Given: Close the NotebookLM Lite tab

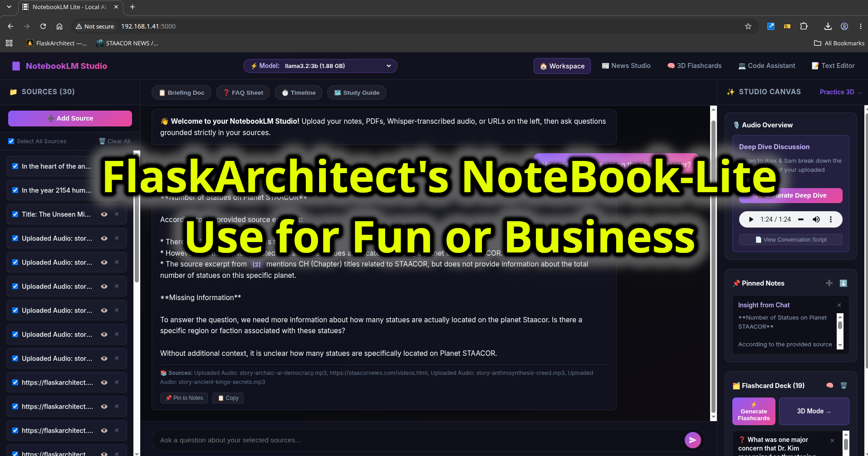Looking at the screenshot, I should [116, 7].
